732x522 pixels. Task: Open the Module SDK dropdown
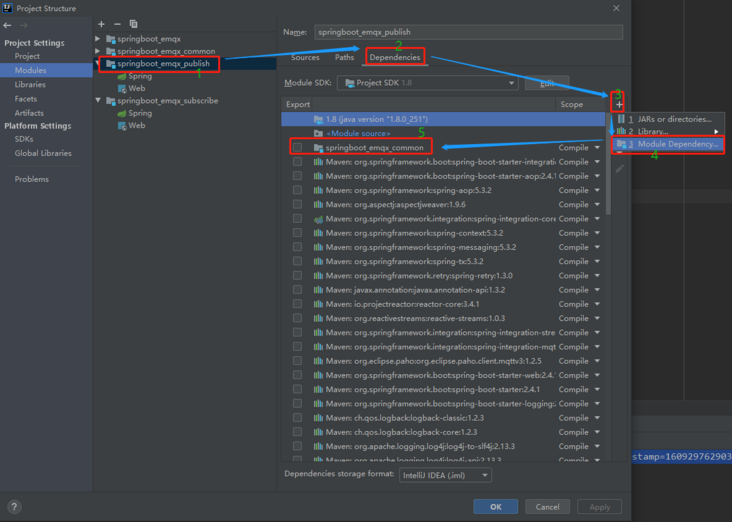pos(427,83)
